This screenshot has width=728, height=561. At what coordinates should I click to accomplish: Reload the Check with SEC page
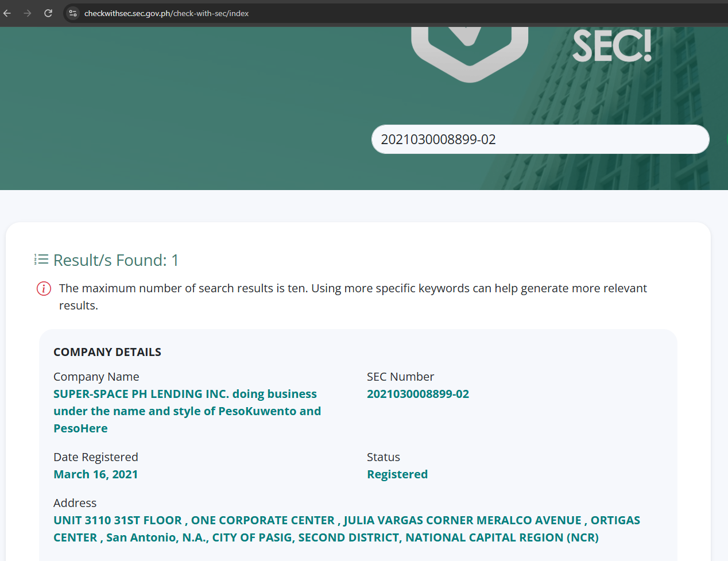coord(48,13)
